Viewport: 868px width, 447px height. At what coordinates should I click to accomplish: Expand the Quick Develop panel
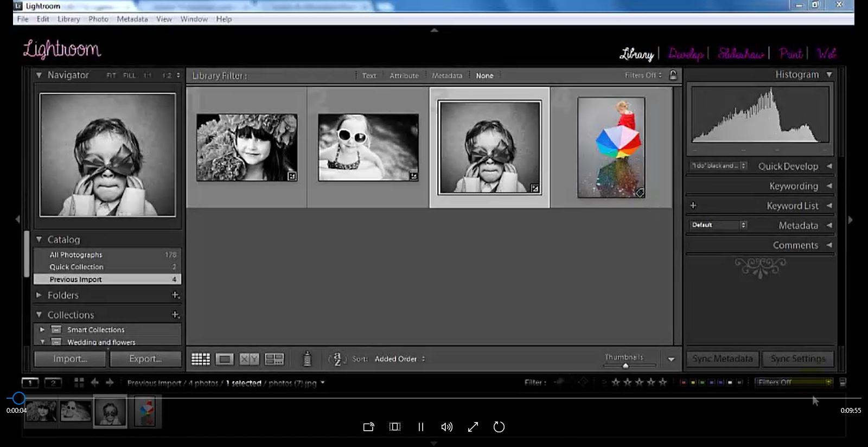[829, 166]
